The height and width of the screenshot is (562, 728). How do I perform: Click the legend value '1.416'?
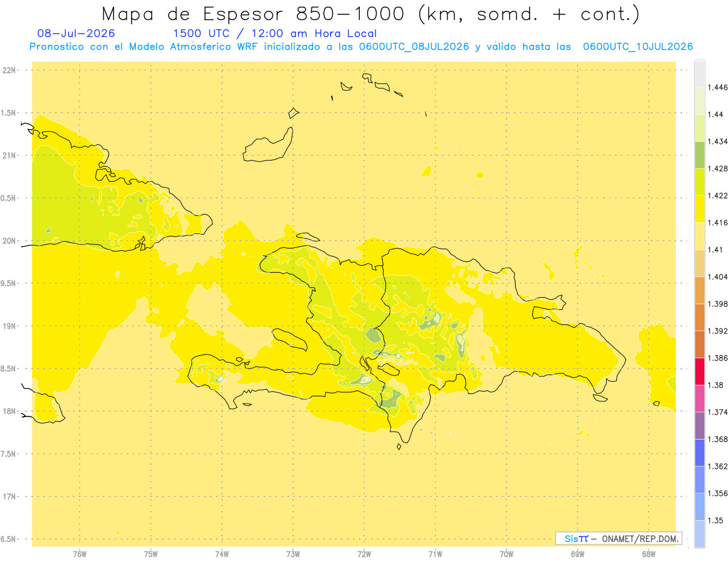(x=718, y=222)
